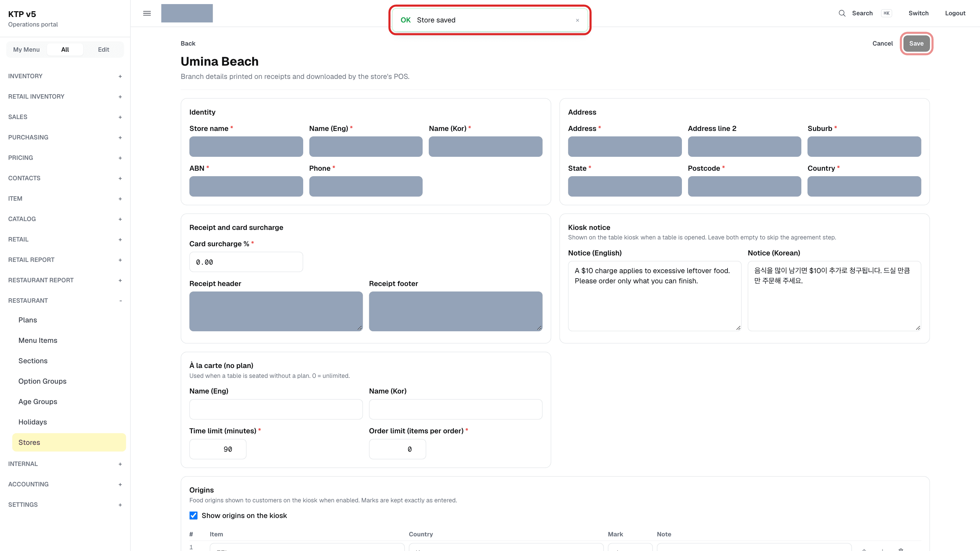Cancel editing the store
980x551 pixels.
point(882,43)
